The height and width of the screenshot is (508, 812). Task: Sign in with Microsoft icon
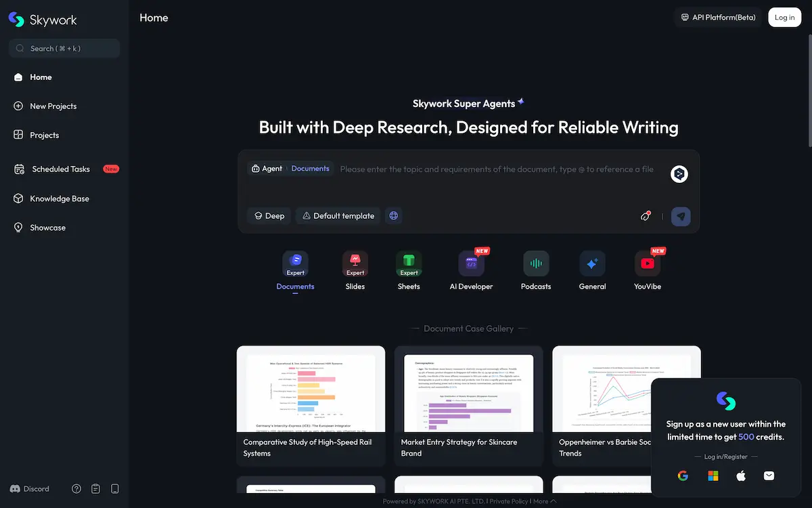[713, 475]
